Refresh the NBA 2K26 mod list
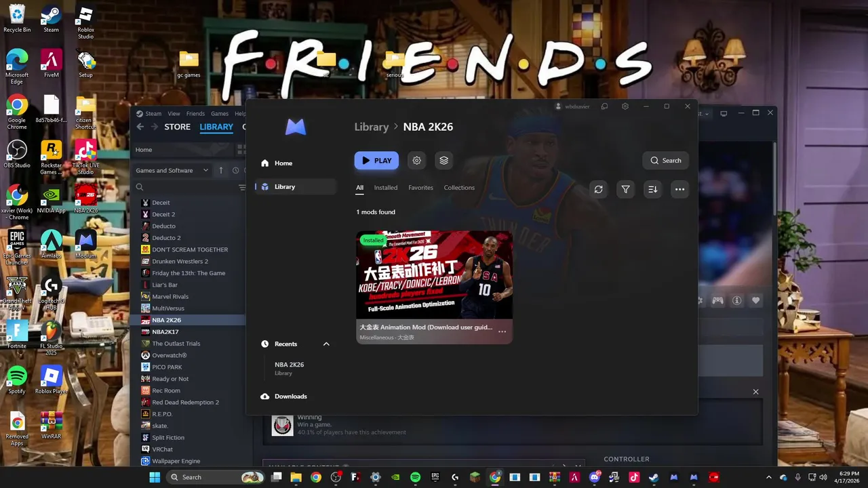This screenshot has width=868, height=488. [x=598, y=190]
